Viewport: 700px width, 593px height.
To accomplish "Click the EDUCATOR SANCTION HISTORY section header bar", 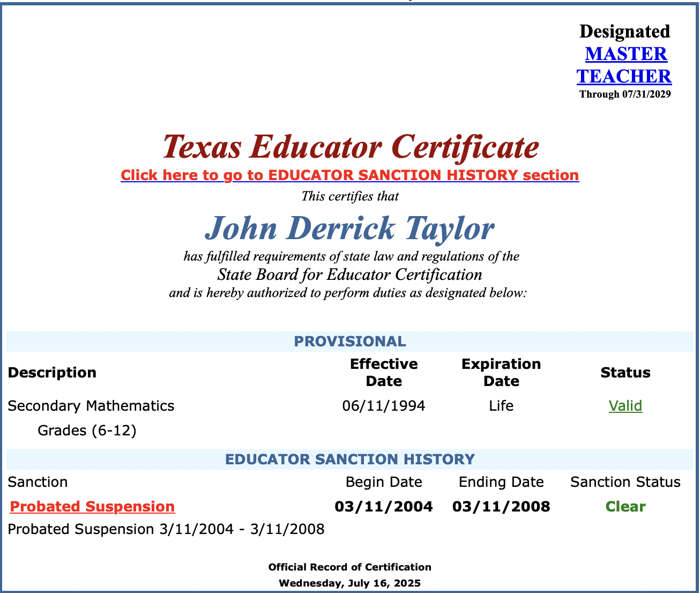I will pyautogui.click(x=349, y=459).
